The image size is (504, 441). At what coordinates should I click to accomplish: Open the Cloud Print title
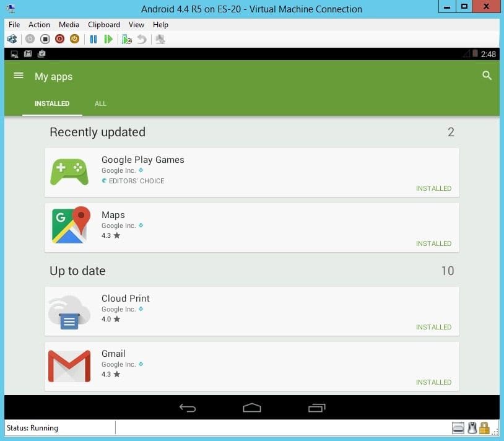pyautogui.click(x=126, y=299)
